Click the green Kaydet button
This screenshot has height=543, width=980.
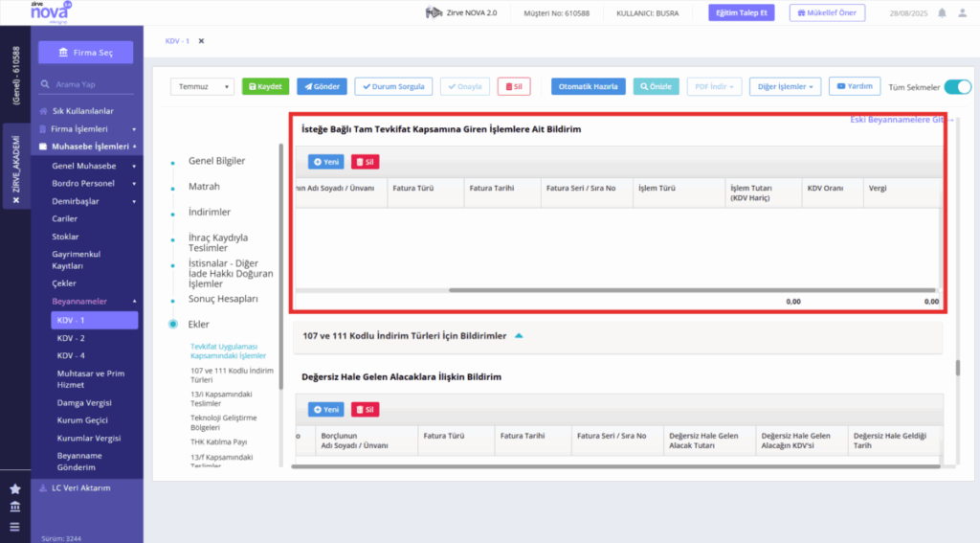point(266,86)
